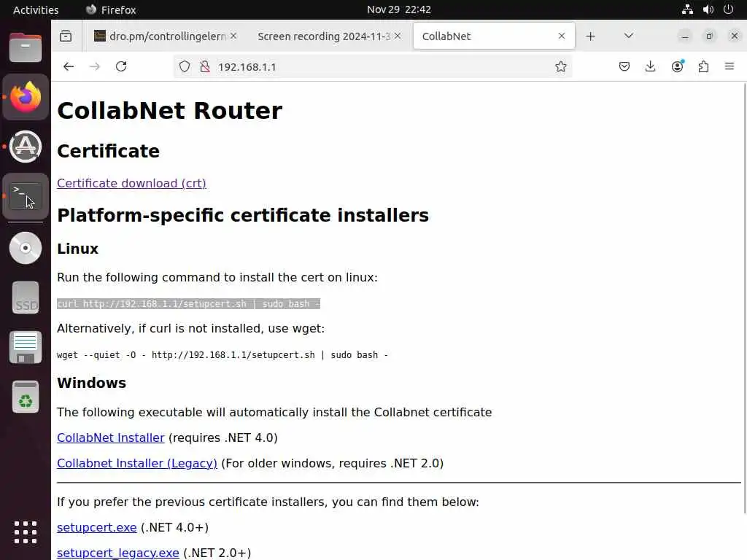Open the Collabnet Installer (Legacy) link
This screenshot has height=560, width=747.
coord(136,463)
